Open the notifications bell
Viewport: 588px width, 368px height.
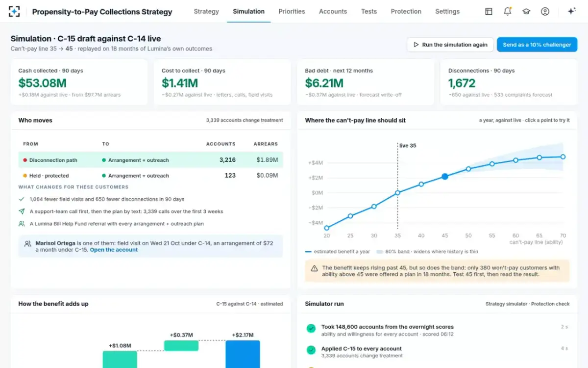[x=507, y=11]
